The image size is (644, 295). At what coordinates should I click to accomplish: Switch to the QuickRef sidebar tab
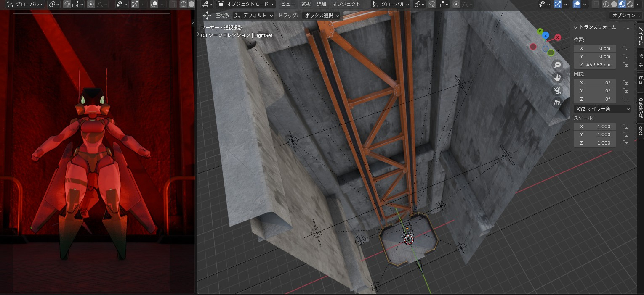[640, 108]
